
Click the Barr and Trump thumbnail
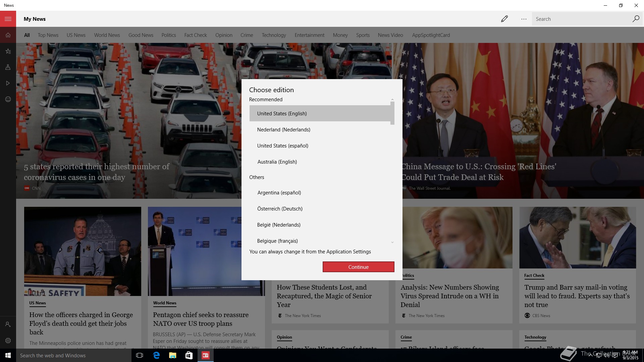pos(578,238)
